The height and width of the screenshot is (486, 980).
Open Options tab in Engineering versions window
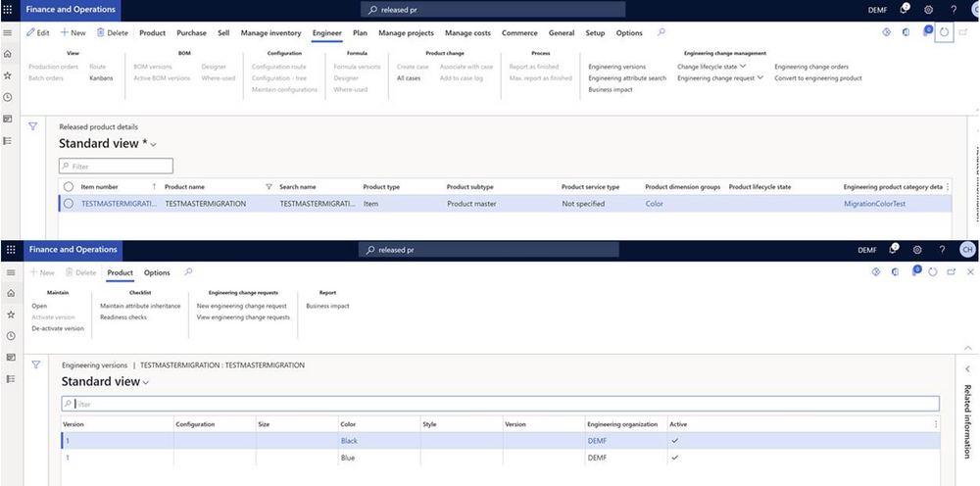pyautogui.click(x=157, y=272)
